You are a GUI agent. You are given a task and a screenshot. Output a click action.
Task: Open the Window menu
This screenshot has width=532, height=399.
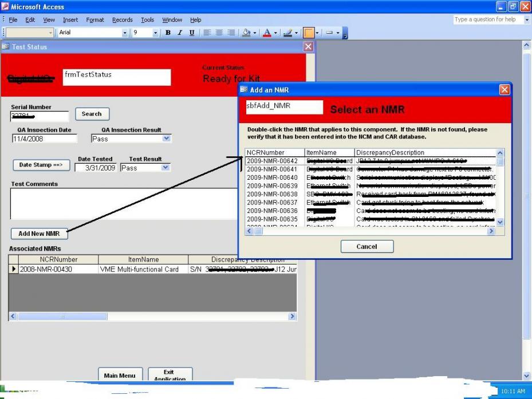(172, 19)
